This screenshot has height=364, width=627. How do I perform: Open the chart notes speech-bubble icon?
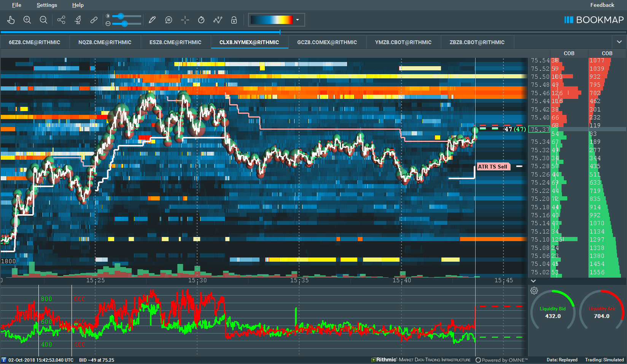(169, 20)
